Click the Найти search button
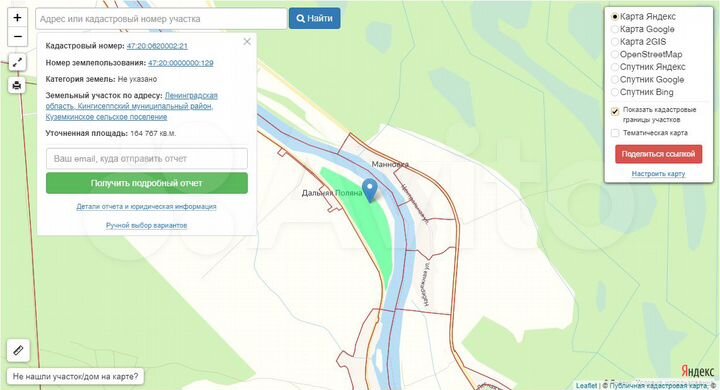720x390 pixels. click(315, 18)
